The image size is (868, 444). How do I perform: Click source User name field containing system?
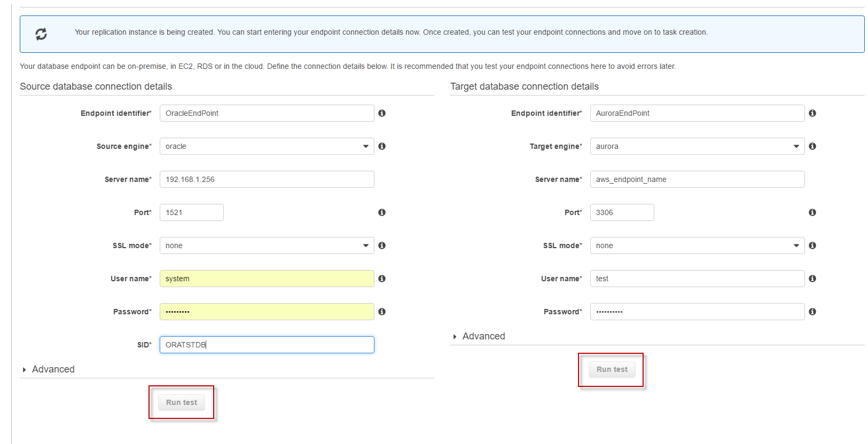[267, 279]
